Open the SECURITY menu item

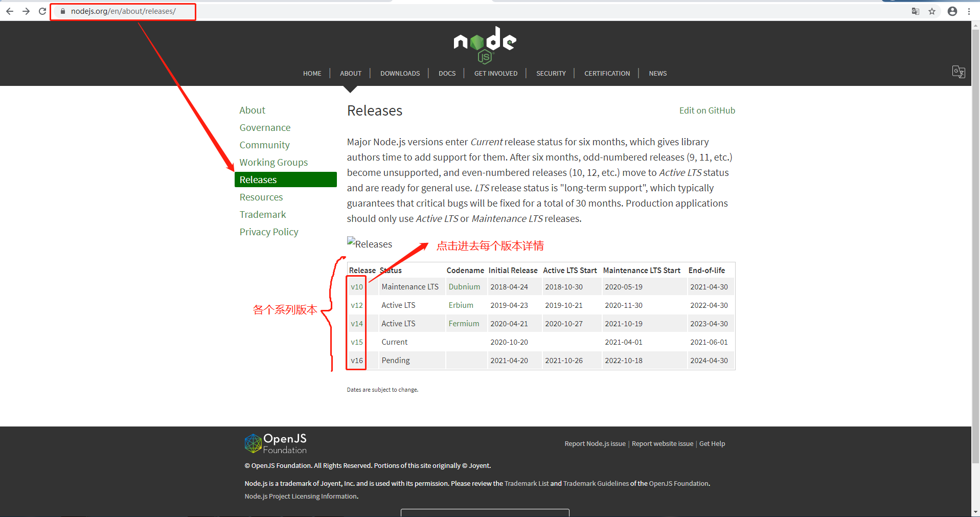point(551,73)
